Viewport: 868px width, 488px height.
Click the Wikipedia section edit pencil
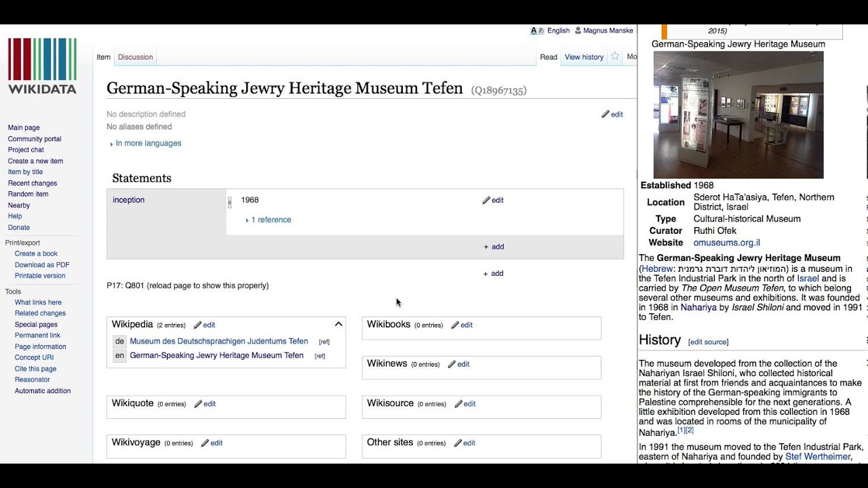[198, 325]
